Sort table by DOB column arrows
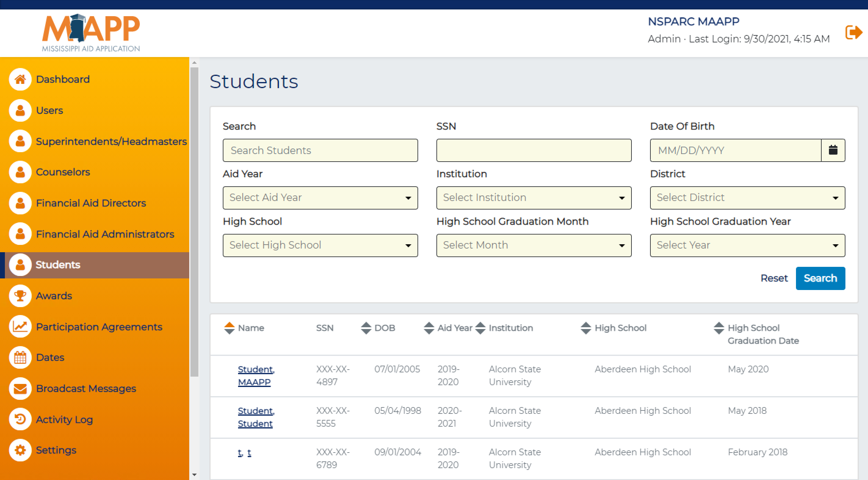The width and height of the screenshot is (868, 480). (366, 328)
